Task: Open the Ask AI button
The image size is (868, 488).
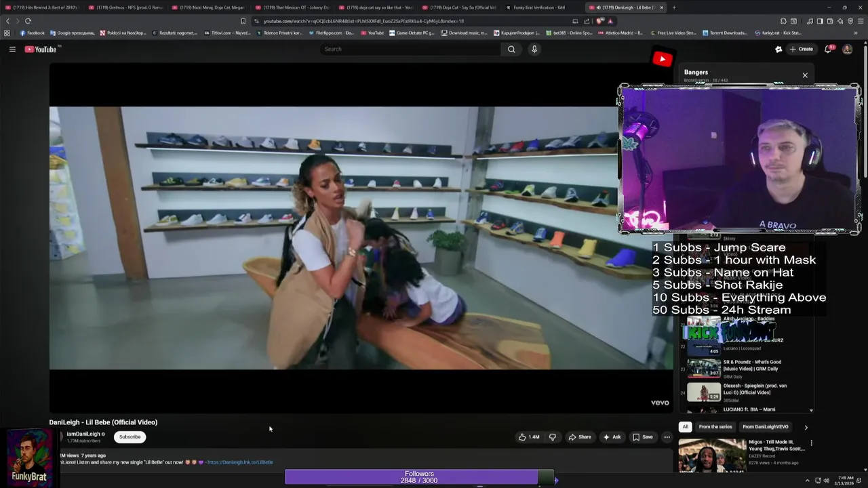Action: pyautogui.click(x=612, y=437)
